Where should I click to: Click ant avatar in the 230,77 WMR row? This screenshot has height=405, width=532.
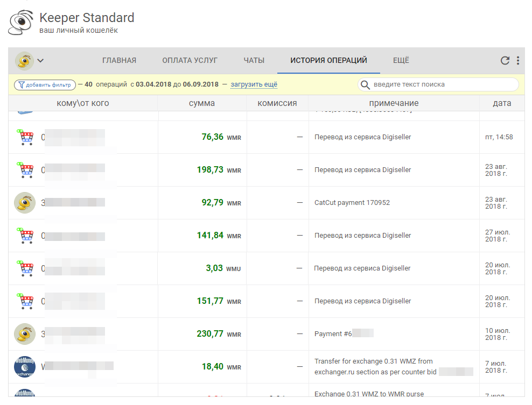coord(24,334)
